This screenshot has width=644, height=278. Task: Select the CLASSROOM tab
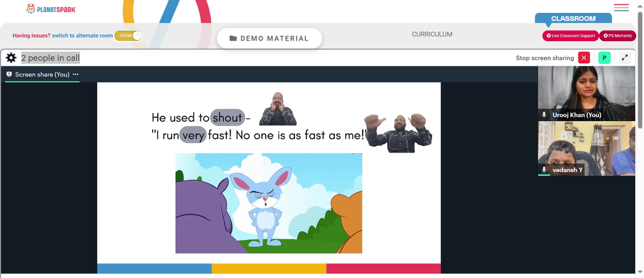[573, 19]
